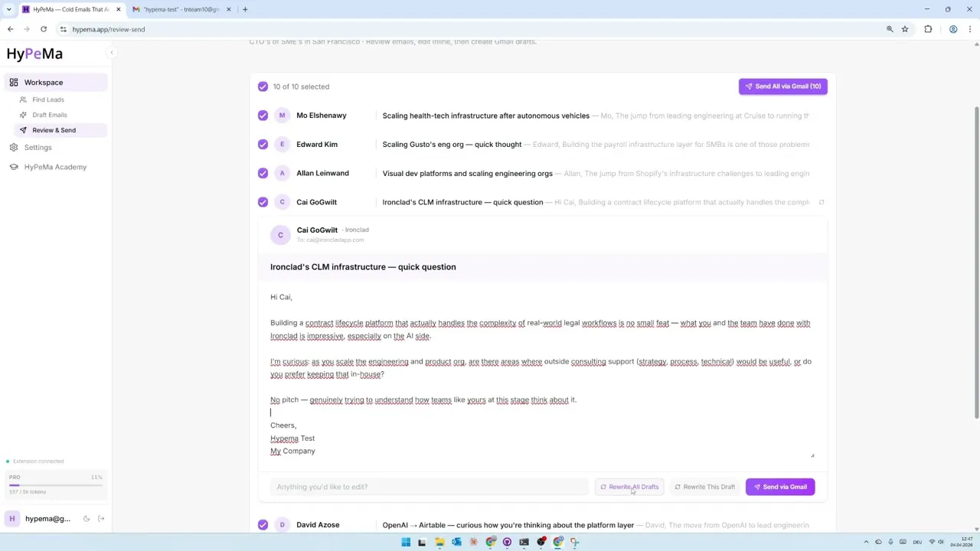The width and height of the screenshot is (980, 551).
Task: Uncheck the Mo Elshenawy email checkbox
Action: click(263, 116)
